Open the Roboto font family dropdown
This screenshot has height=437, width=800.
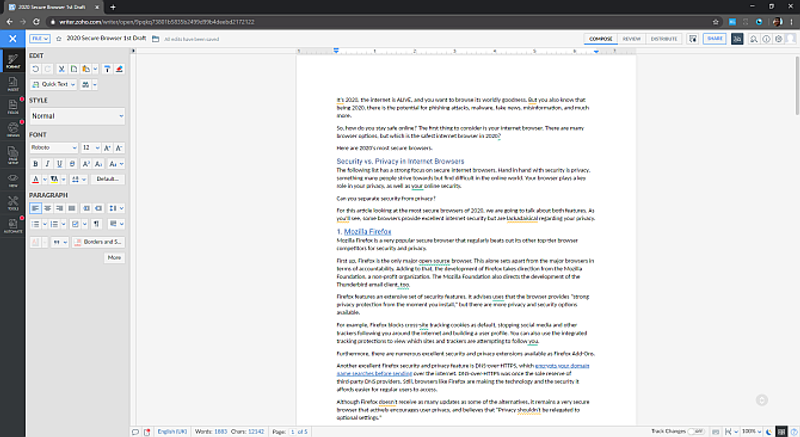pos(54,148)
